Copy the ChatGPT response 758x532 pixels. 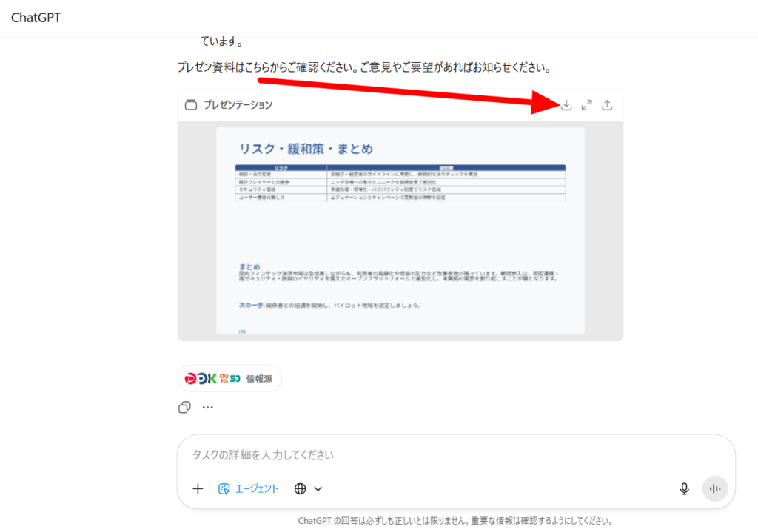(x=185, y=407)
